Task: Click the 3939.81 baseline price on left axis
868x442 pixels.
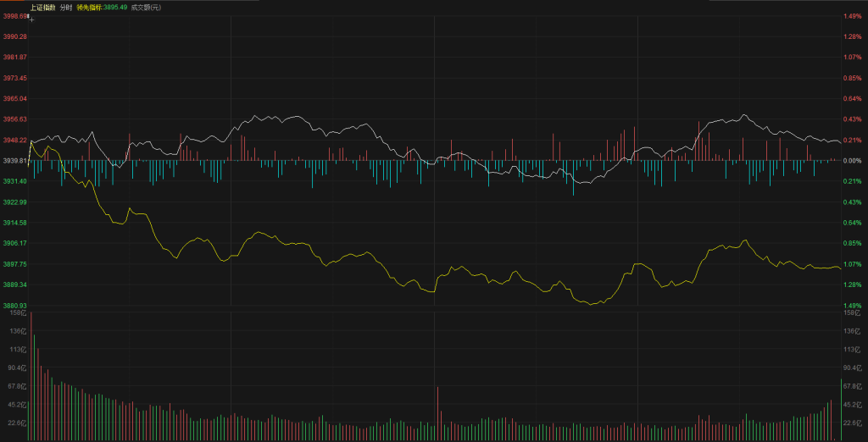Action: point(14,161)
